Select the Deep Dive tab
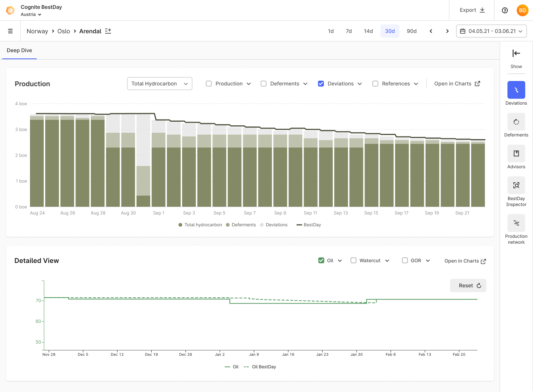The width and height of the screenshot is (533, 392). coord(19,50)
